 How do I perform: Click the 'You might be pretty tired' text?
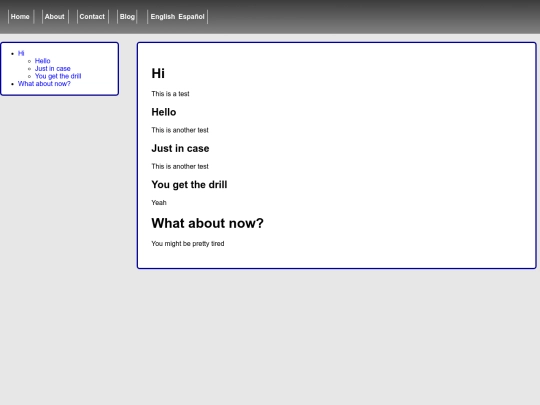(x=188, y=243)
